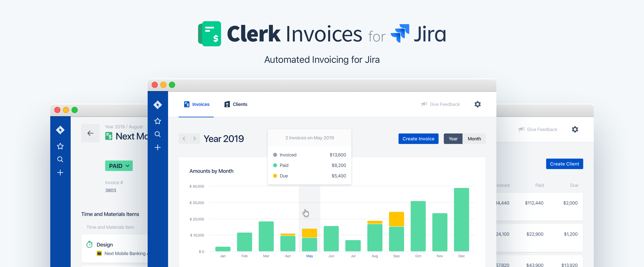644x267 pixels.
Task: Click the stopwatch icon beside Design item
Action: click(x=89, y=244)
